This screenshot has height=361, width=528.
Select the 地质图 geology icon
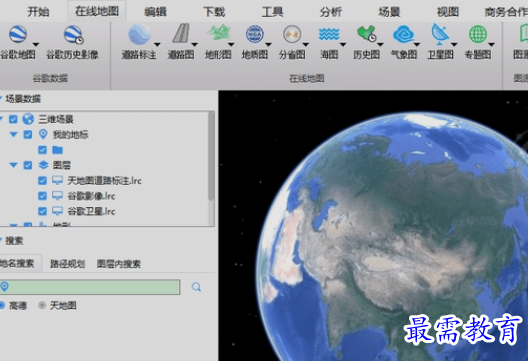255,34
